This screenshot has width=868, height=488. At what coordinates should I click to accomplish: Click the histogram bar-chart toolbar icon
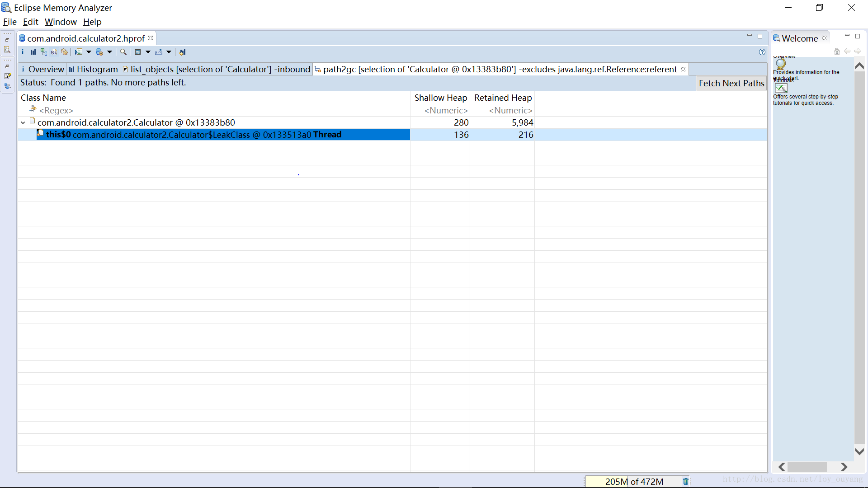point(33,52)
